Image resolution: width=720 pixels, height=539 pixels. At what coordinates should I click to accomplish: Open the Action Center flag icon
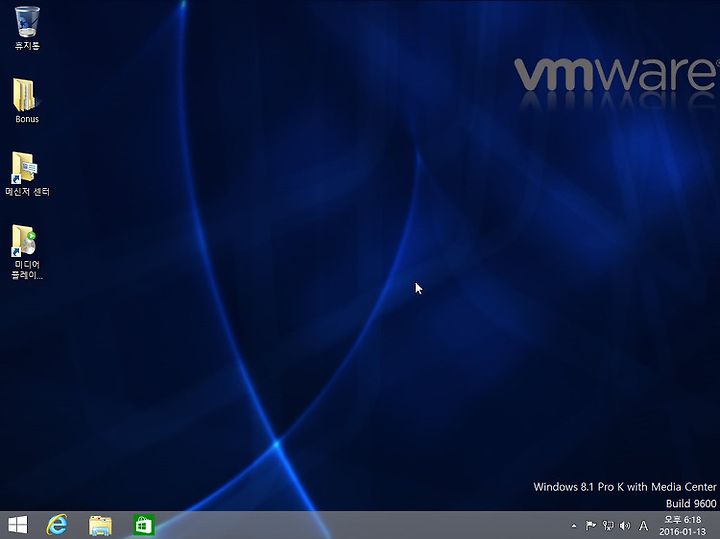(591, 525)
